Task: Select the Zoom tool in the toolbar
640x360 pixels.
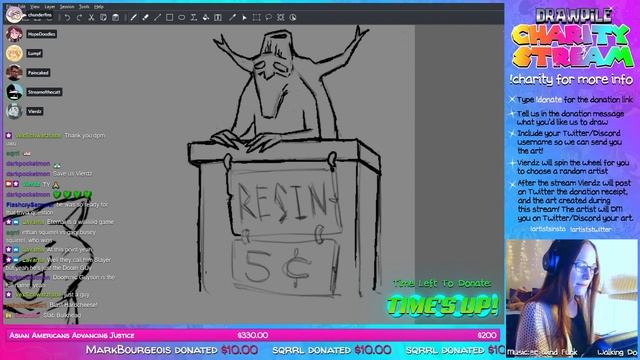Action: pos(280,18)
